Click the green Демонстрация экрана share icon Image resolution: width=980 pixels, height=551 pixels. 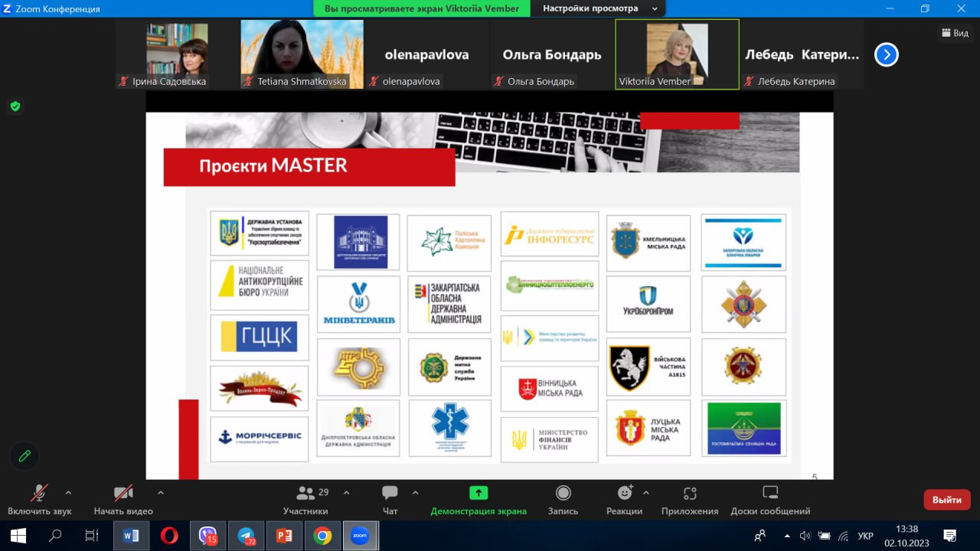[x=478, y=493]
